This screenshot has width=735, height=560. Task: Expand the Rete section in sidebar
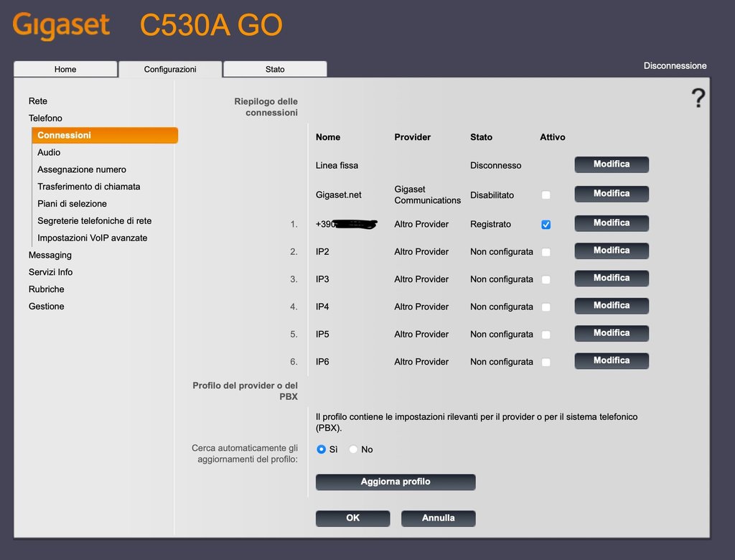tap(38, 101)
